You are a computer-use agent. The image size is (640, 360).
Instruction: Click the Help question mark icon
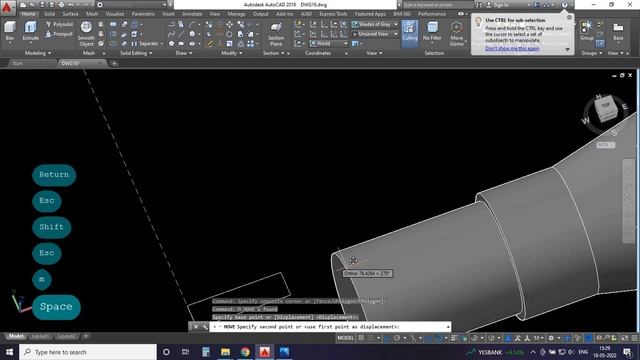tap(564, 5)
